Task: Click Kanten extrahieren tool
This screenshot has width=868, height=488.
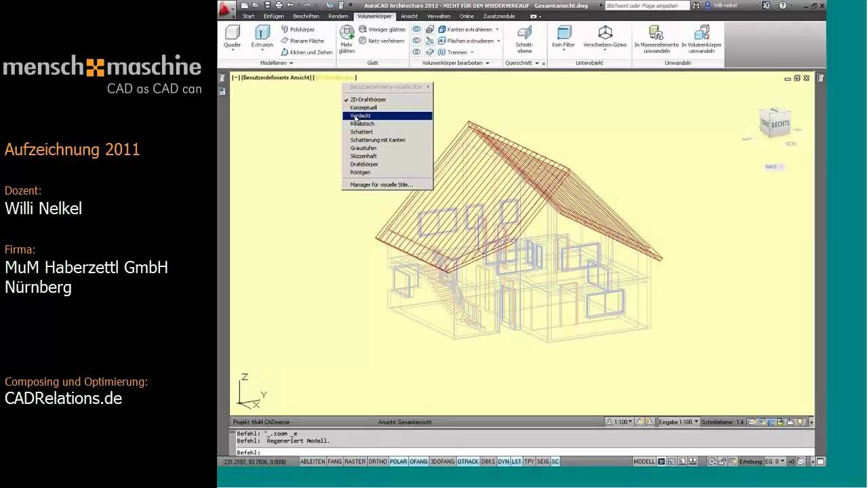Action: coord(465,29)
